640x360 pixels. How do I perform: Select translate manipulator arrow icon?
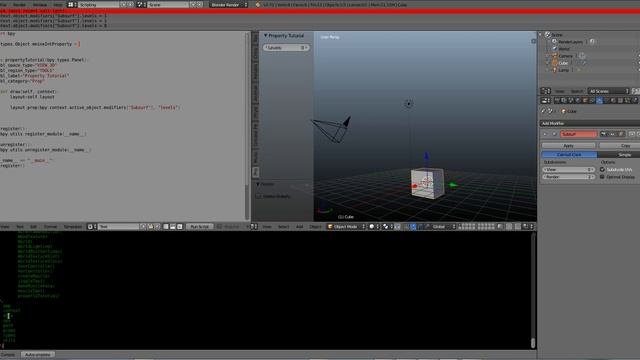click(413, 227)
